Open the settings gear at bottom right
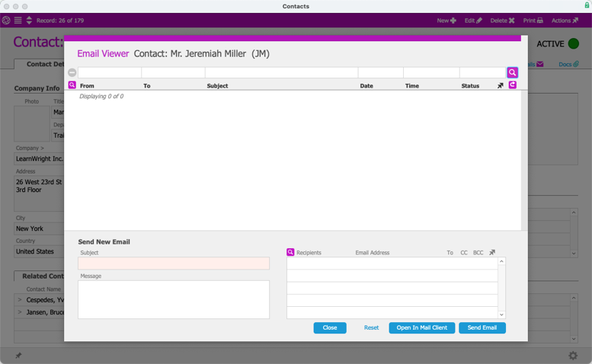Screen dimensions: 592x364 tap(573, 356)
